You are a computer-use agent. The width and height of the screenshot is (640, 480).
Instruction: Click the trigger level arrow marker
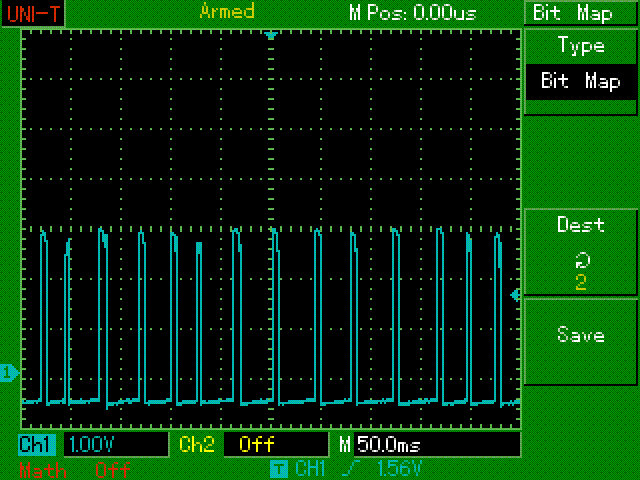point(516,295)
